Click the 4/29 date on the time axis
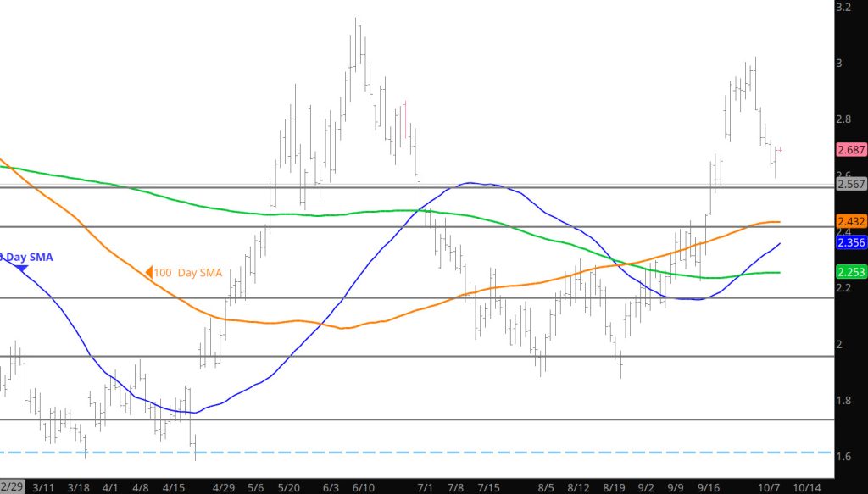The height and width of the screenshot is (494, 868). [x=224, y=487]
